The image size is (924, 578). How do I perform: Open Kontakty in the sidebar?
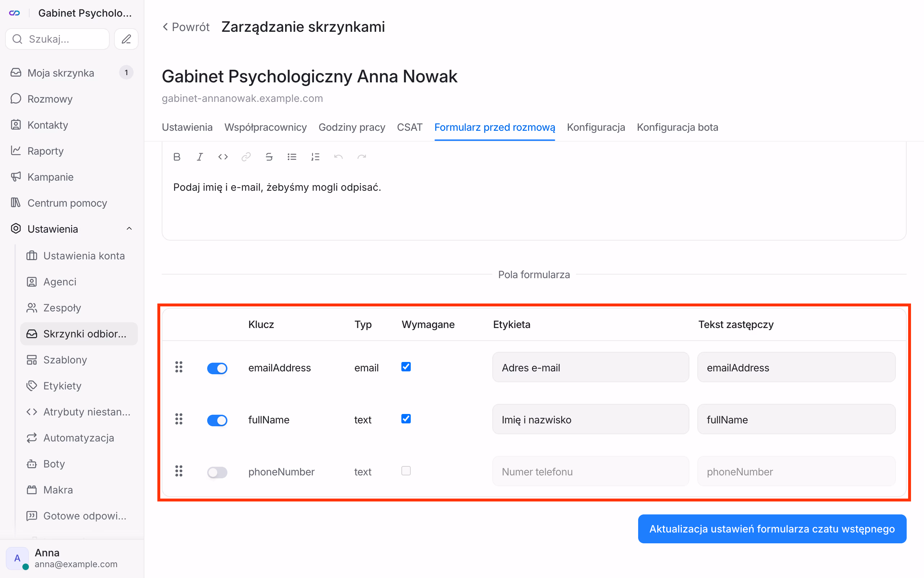[72, 125]
